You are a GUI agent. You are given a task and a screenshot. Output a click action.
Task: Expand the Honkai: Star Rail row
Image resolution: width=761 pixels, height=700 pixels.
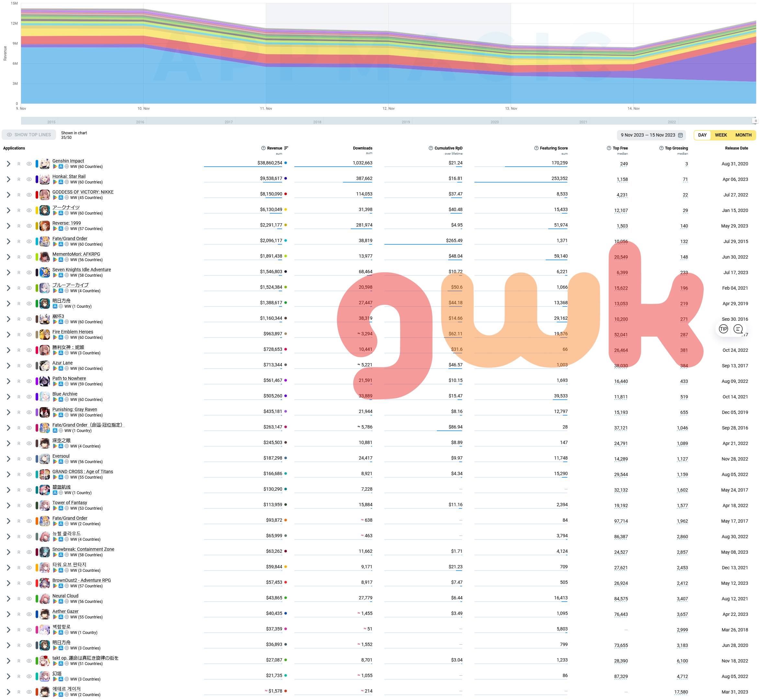click(x=8, y=179)
